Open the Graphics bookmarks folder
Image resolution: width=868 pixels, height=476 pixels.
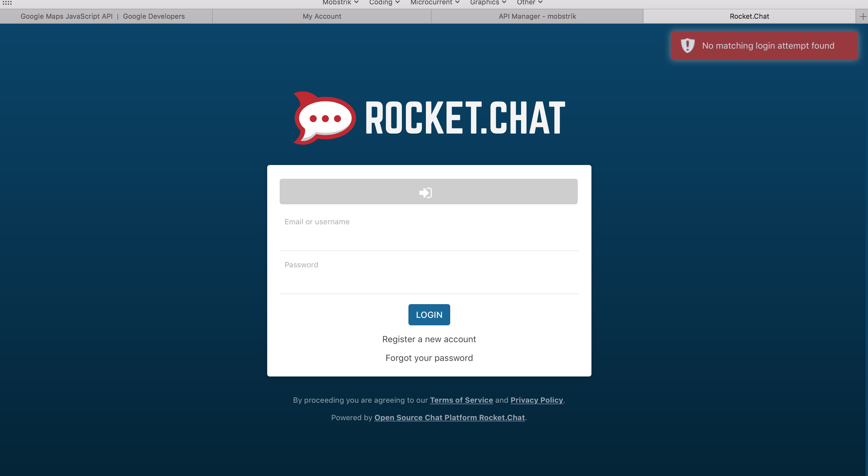488,2
